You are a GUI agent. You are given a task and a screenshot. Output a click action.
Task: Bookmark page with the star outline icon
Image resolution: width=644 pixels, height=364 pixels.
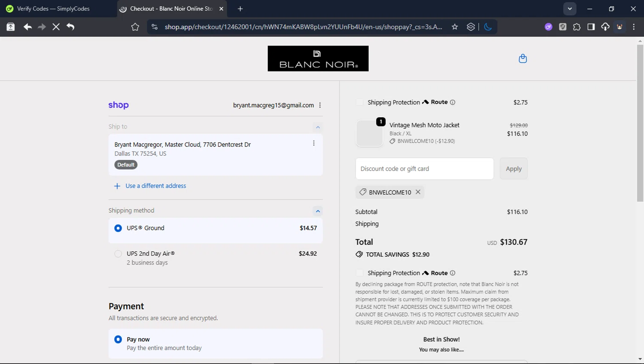(135, 27)
